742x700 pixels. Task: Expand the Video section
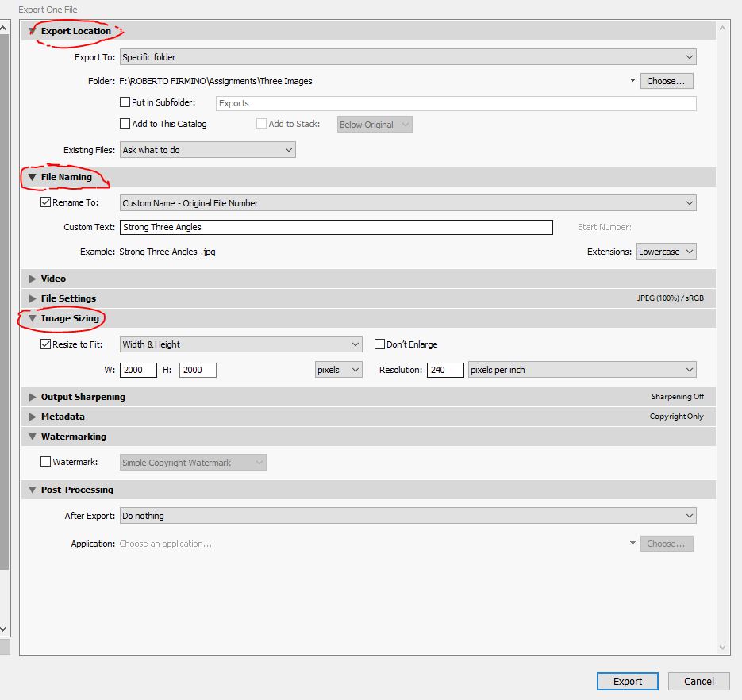pyautogui.click(x=33, y=279)
